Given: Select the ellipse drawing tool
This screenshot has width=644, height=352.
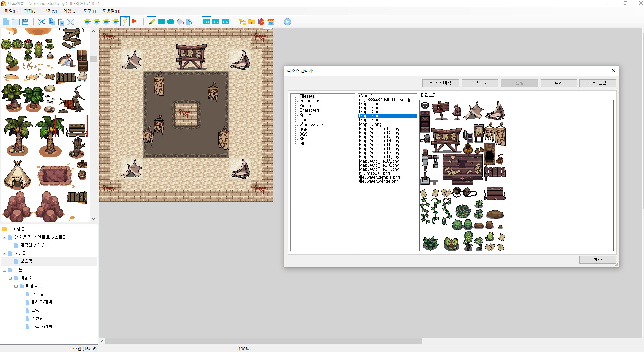Looking at the screenshot, I should (171, 21).
